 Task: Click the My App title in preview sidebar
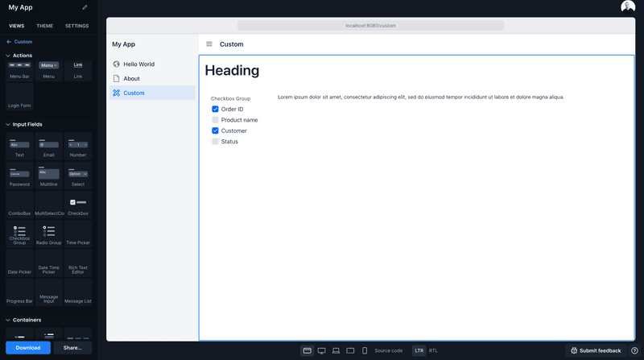124,44
